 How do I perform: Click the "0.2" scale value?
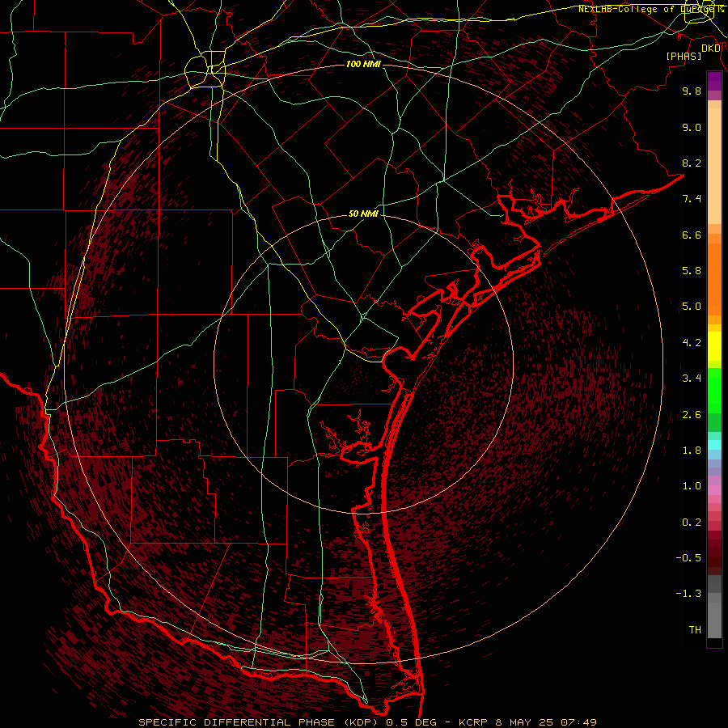[x=692, y=523]
